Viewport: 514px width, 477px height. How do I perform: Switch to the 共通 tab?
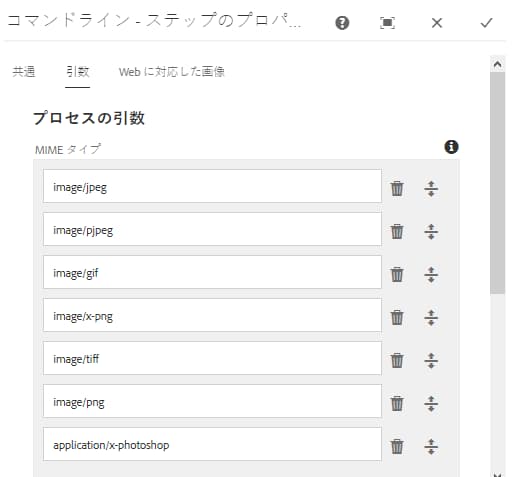(x=24, y=72)
